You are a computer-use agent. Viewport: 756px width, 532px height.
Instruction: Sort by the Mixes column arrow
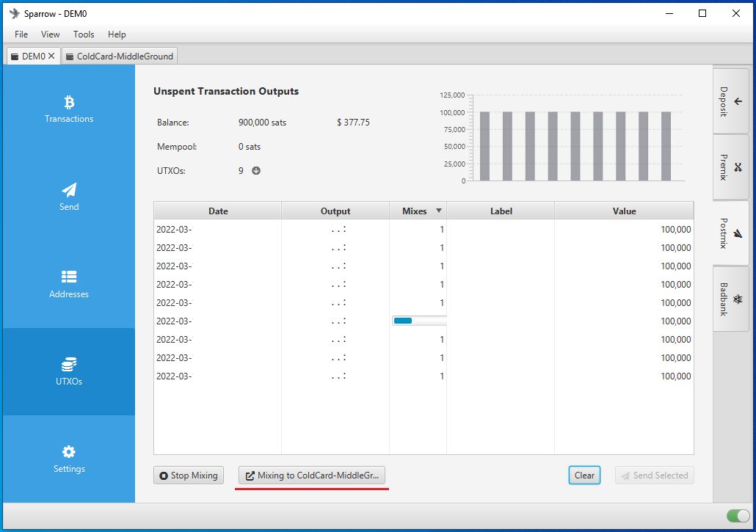[x=439, y=211]
